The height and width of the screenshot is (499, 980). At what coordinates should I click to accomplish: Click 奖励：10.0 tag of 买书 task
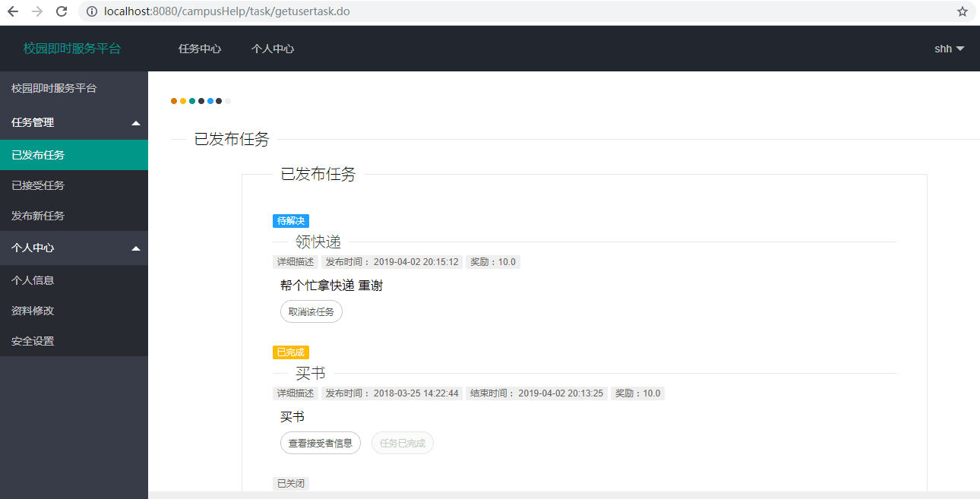click(638, 393)
